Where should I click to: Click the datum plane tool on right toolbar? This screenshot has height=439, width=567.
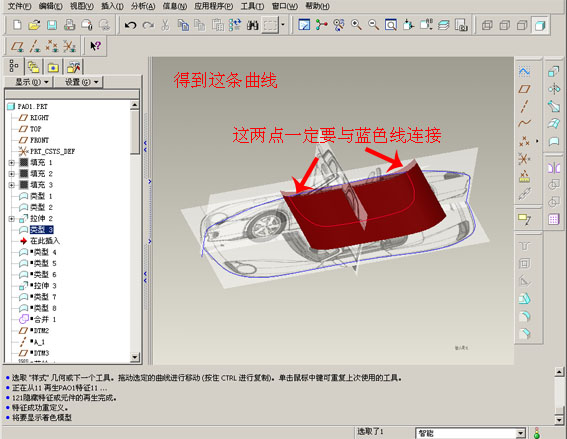[x=524, y=89]
